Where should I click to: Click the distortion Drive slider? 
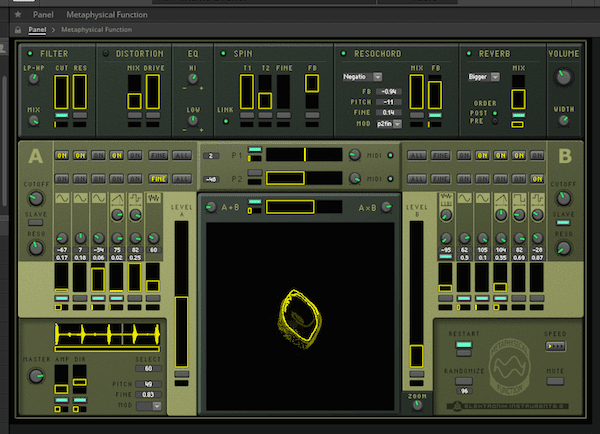click(153, 92)
